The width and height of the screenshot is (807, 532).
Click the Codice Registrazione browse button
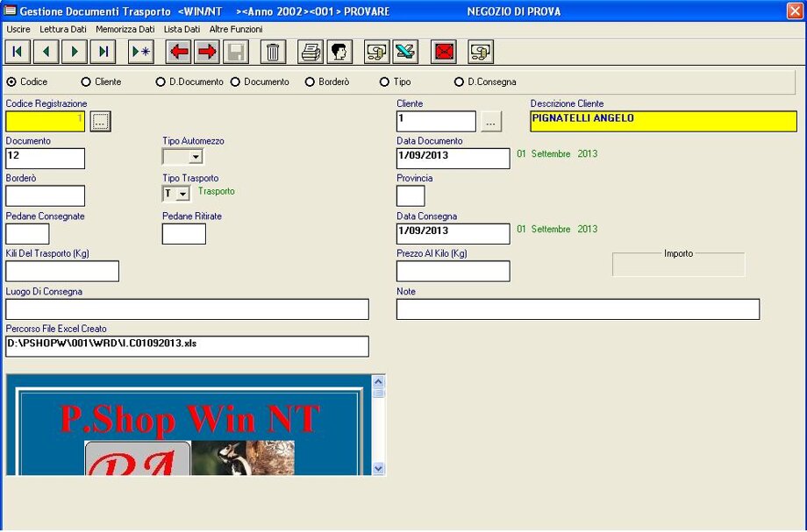pyautogui.click(x=101, y=123)
